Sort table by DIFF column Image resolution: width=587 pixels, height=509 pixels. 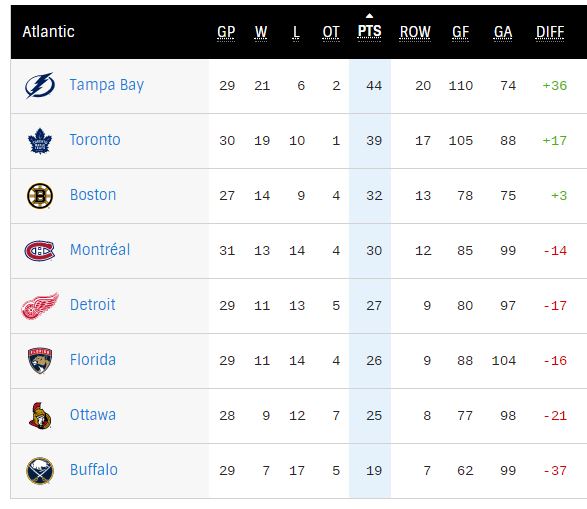[x=550, y=32]
